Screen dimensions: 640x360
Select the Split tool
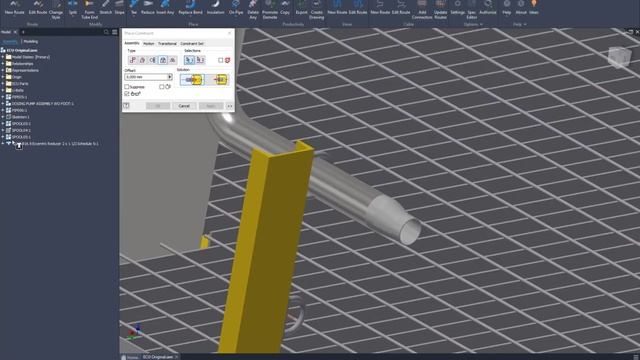pos(73,7)
